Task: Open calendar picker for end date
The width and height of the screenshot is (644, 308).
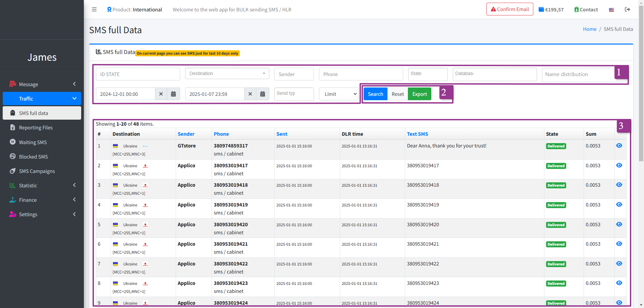Action: (263, 94)
